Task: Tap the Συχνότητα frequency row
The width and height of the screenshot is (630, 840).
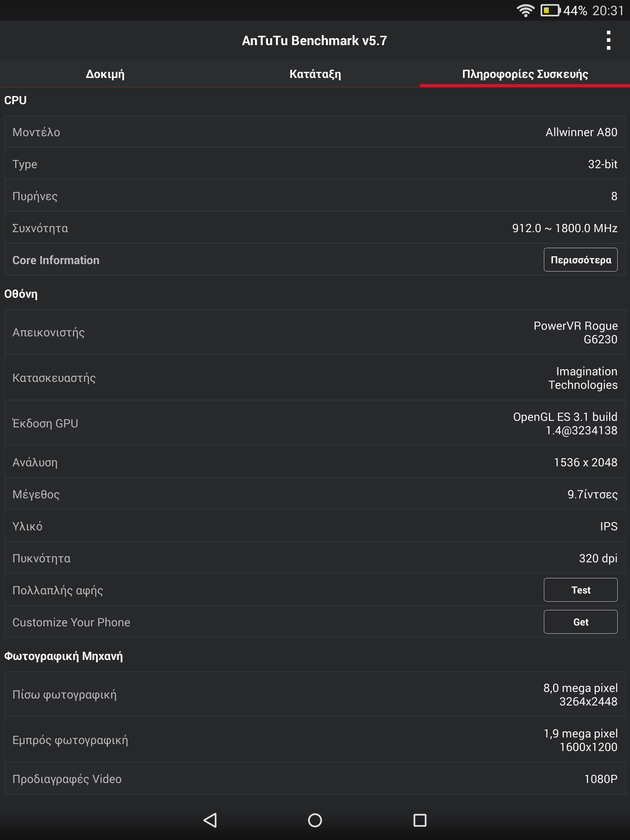Action: point(315,228)
